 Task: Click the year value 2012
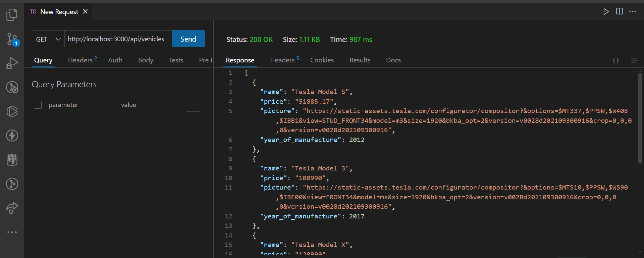(357, 140)
